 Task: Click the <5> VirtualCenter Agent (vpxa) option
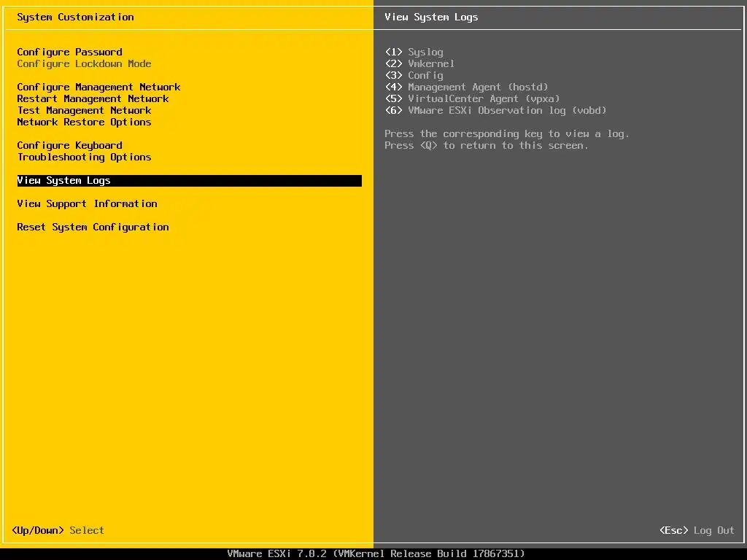pyautogui.click(x=472, y=99)
